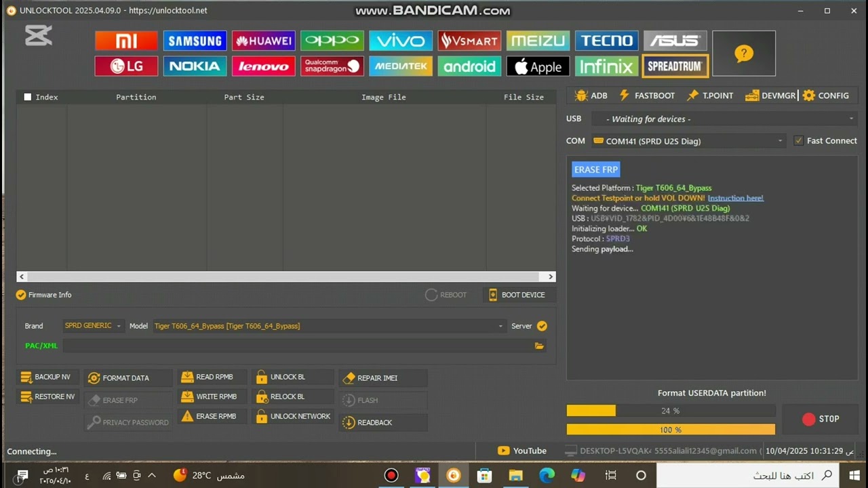The height and width of the screenshot is (488, 868).
Task: Select the LG brand tile
Action: click(126, 66)
